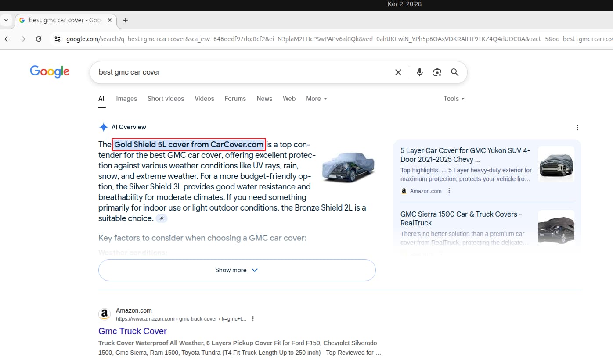
Task: Search by voice using the microphone icon
Action: point(419,72)
